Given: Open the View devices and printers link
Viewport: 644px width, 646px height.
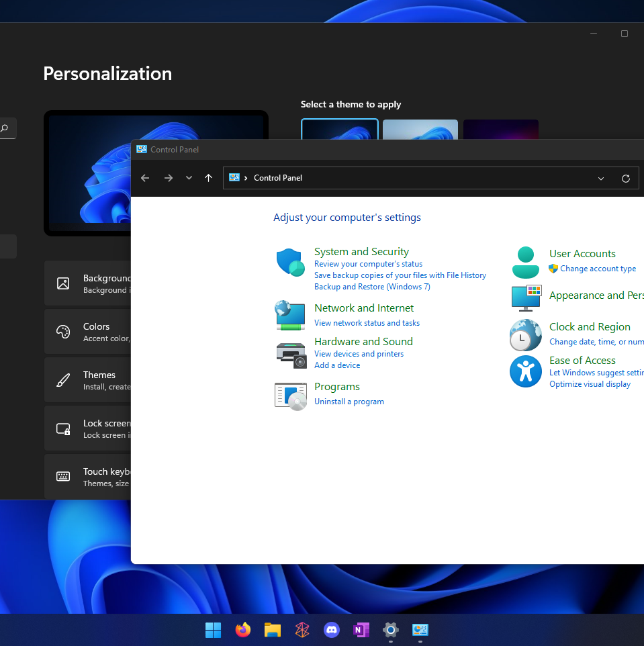Looking at the screenshot, I should click(x=359, y=354).
